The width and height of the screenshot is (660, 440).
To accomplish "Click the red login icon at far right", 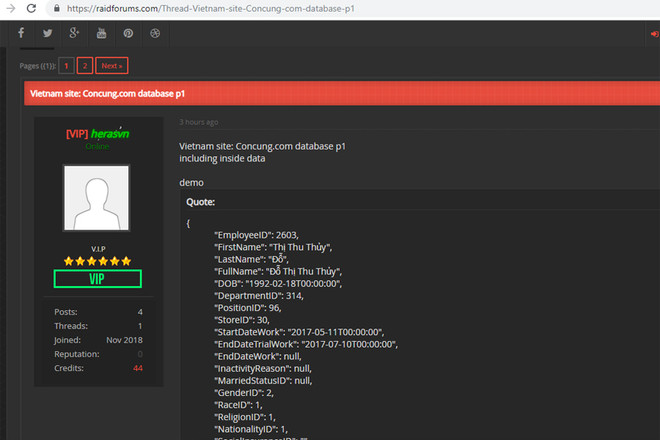I will tap(654, 33).
